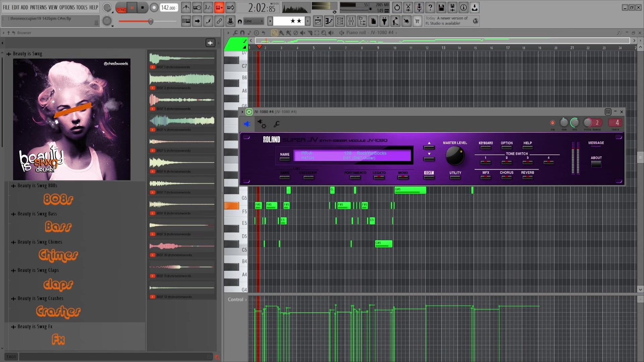The image size is (644, 362).
Task: Click the JV-1080 MASTER LEVEL knob
Action: (454, 156)
